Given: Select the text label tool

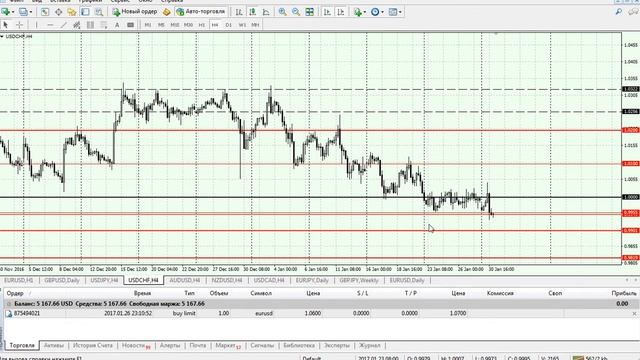Looking at the screenshot, I should pyautogui.click(x=130, y=25).
